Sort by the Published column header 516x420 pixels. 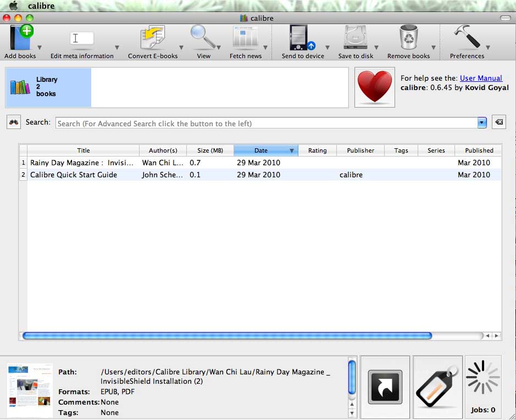[479, 150]
